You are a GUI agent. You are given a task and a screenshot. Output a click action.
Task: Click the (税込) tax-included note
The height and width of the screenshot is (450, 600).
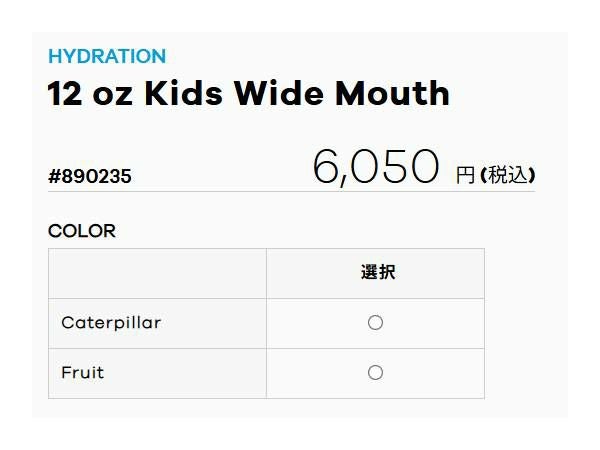[x=507, y=176]
